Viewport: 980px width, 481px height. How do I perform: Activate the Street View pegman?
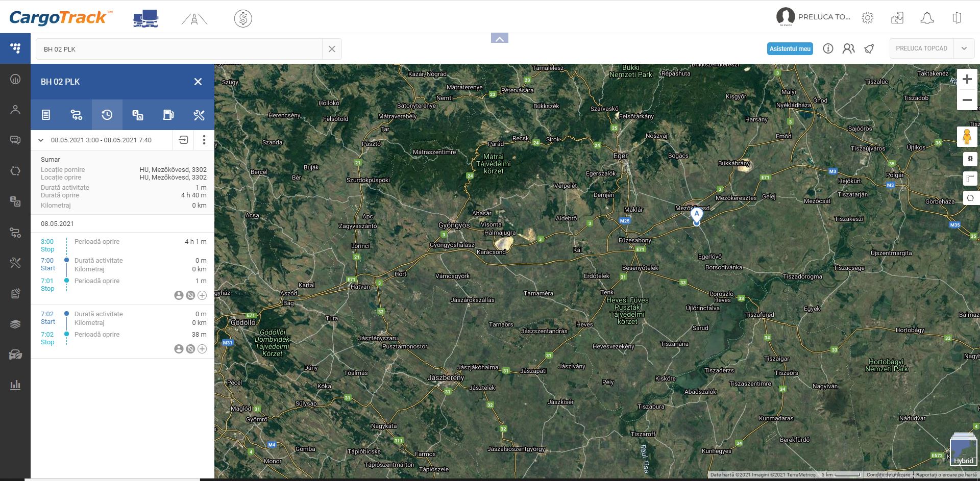967,137
